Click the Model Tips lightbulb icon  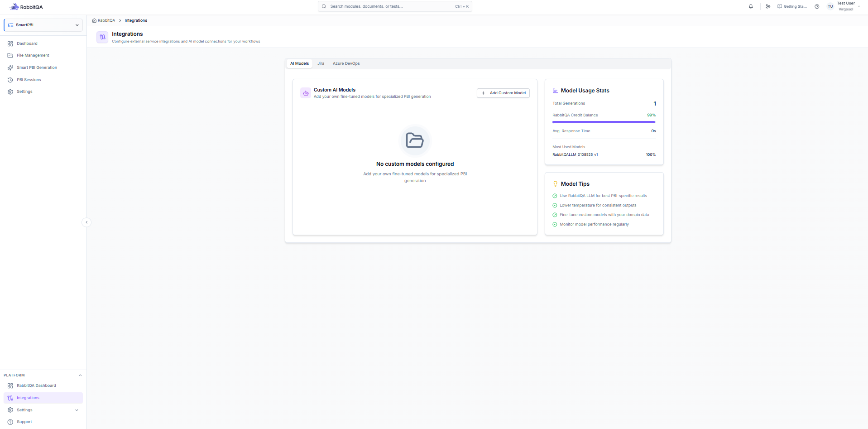pos(555,184)
